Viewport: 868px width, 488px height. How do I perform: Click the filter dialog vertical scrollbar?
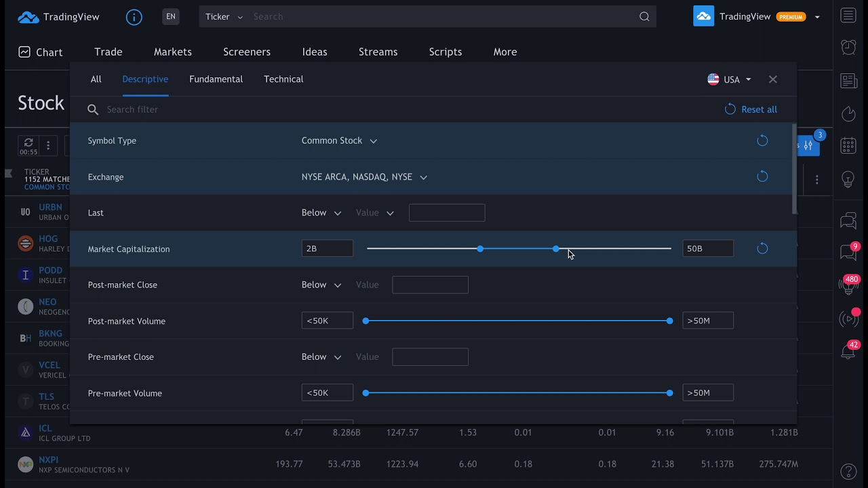tap(794, 168)
